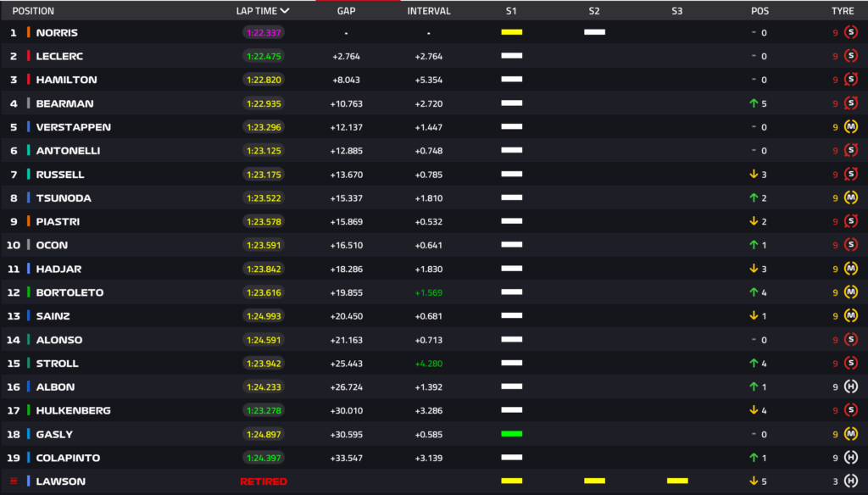Click Norris's purple 1:22.337 lap time
This screenshot has height=495, width=868.
point(263,32)
